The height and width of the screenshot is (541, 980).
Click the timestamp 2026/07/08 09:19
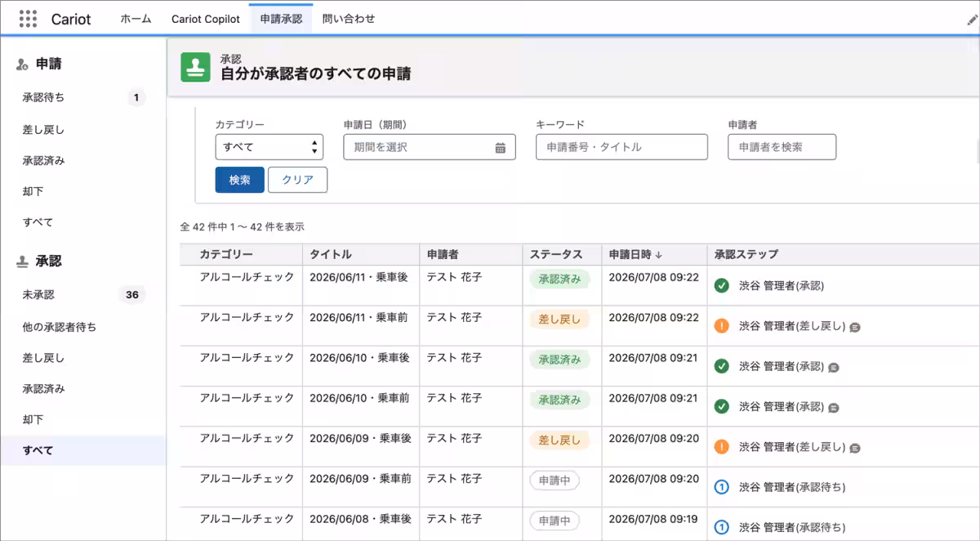(654, 519)
